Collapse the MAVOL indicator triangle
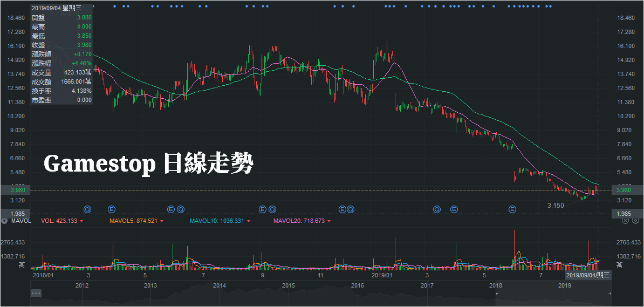The height and width of the screenshot is (307, 644). [4, 221]
